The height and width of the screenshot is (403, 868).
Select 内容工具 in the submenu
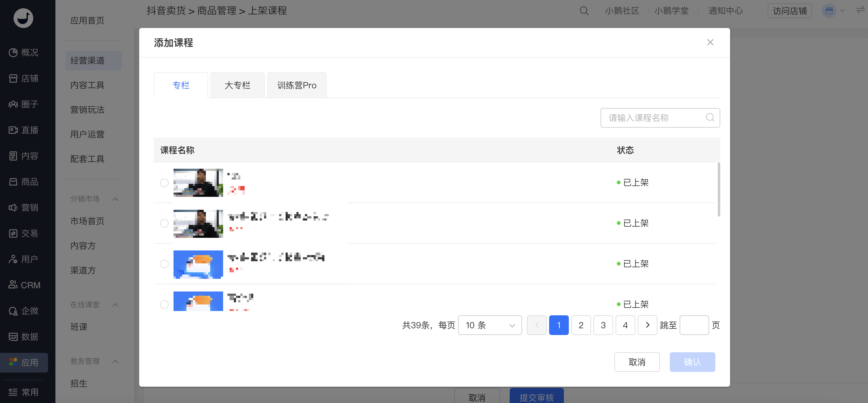pos(87,85)
